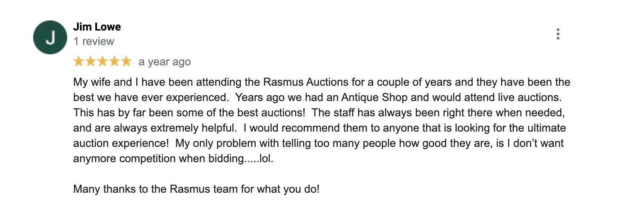Open the three-dot review options menu
644x208 pixels.
point(558,34)
